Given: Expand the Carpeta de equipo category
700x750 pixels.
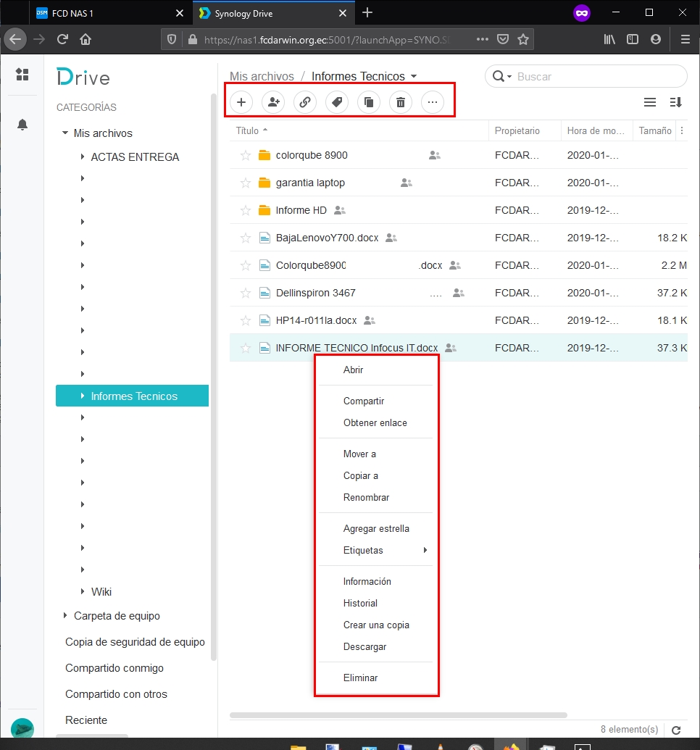Looking at the screenshot, I should (x=65, y=615).
